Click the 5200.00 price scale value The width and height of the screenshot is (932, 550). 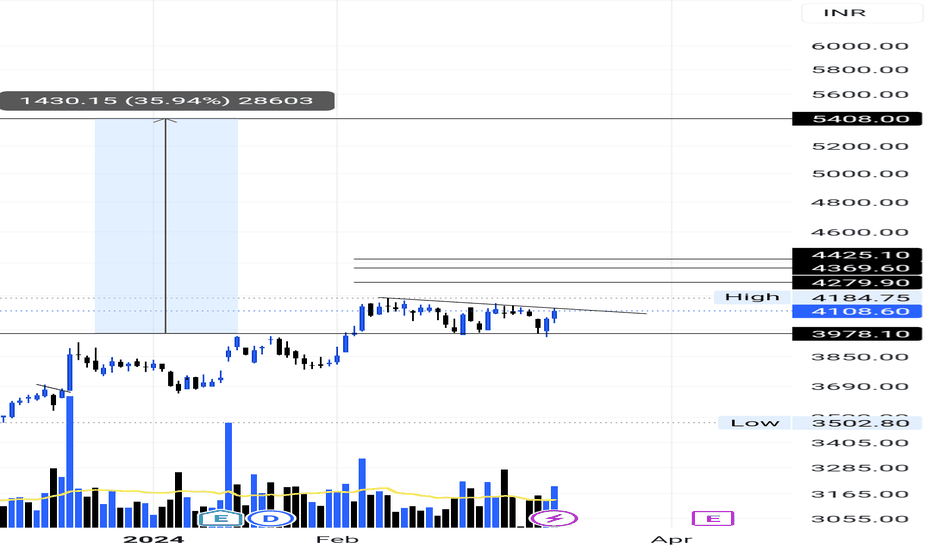coord(859,146)
